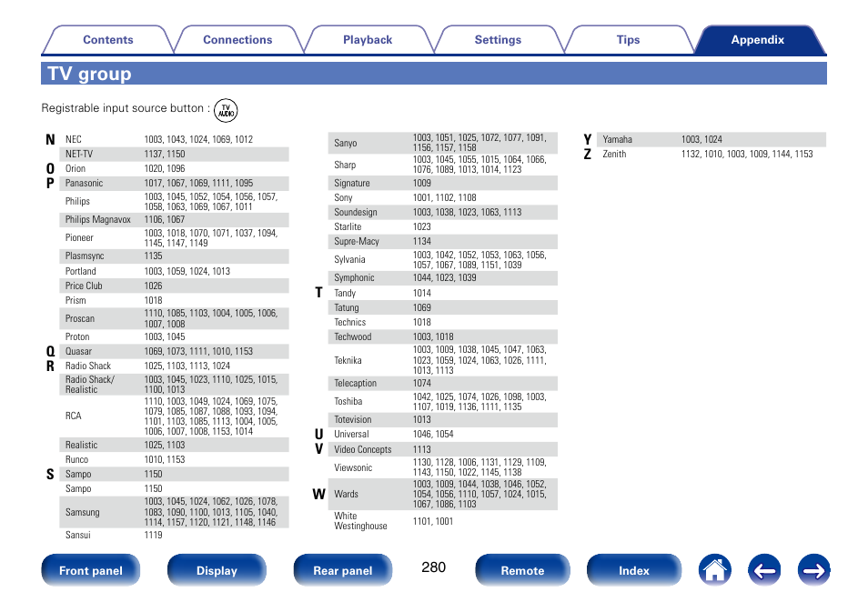868x612 pixels.
Task: Select the Panasonic brand row
Action: pyautogui.click(x=174, y=183)
